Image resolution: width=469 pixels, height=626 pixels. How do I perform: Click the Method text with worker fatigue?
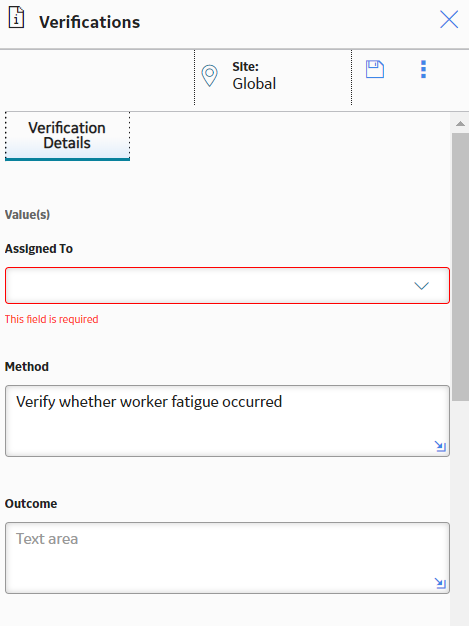coord(149,402)
